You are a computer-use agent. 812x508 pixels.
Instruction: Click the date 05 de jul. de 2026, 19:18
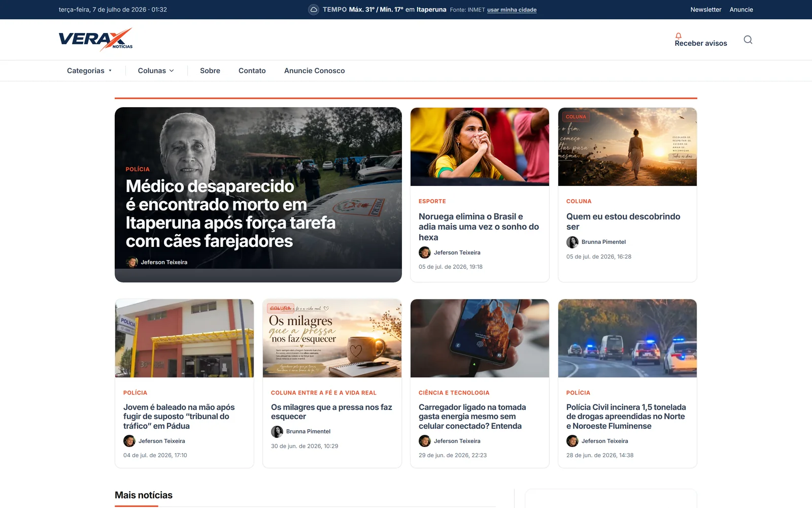coord(451,267)
